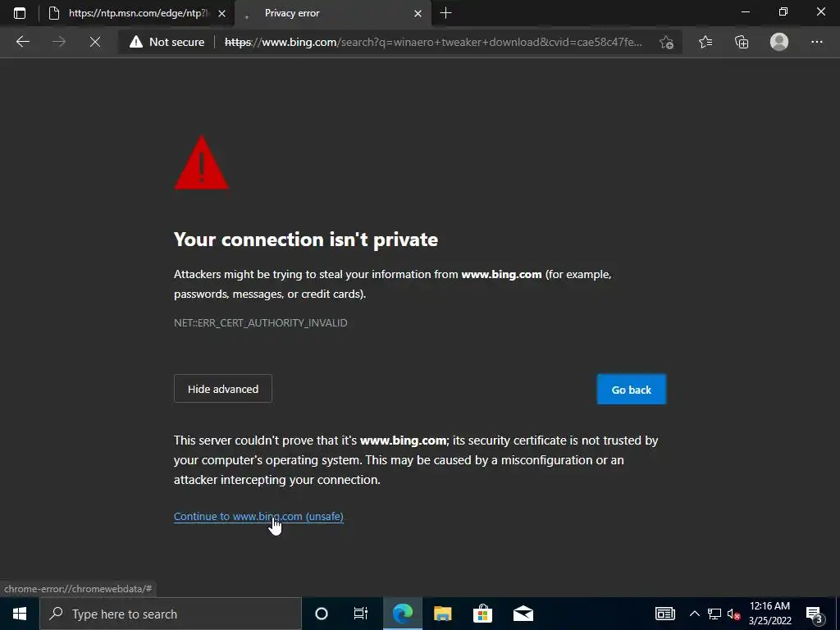
Task: Stop loading the page
Action: (95, 42)
